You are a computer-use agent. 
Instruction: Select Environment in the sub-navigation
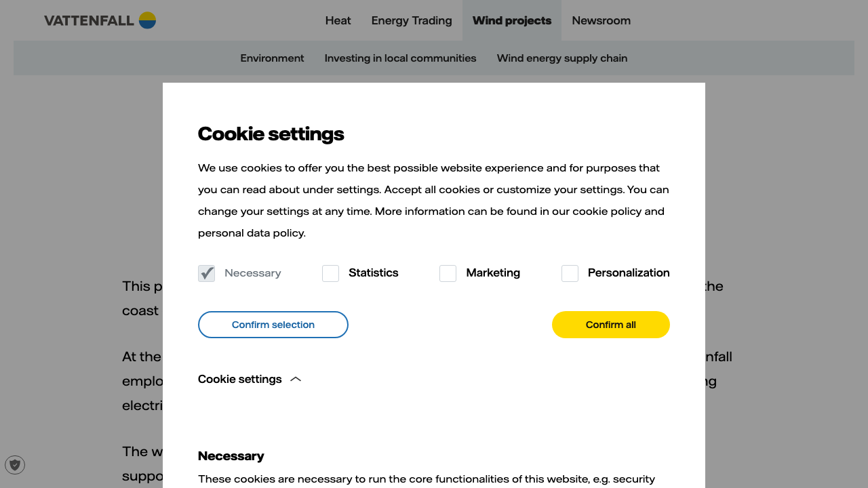pos(272,58)
